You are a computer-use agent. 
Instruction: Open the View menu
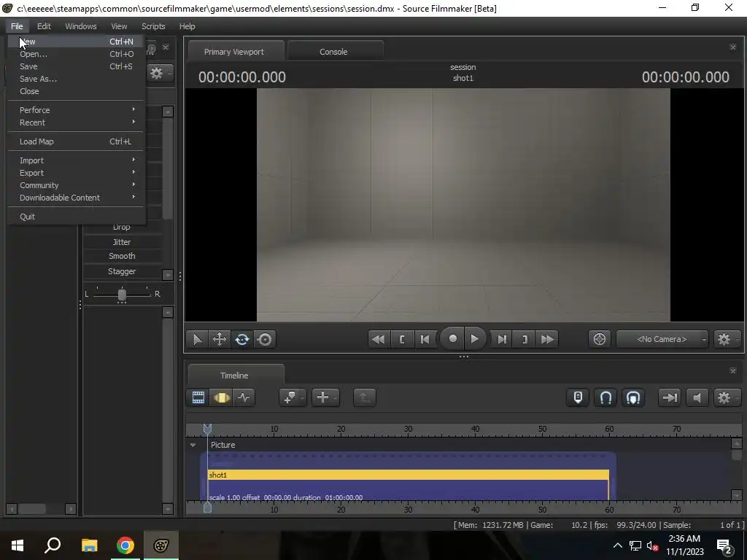coord(119,26)
